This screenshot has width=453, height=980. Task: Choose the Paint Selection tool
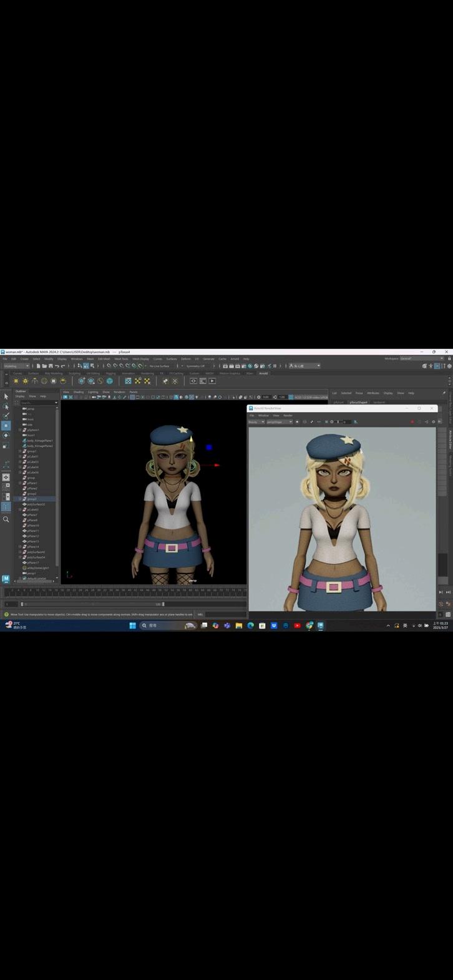6,416
